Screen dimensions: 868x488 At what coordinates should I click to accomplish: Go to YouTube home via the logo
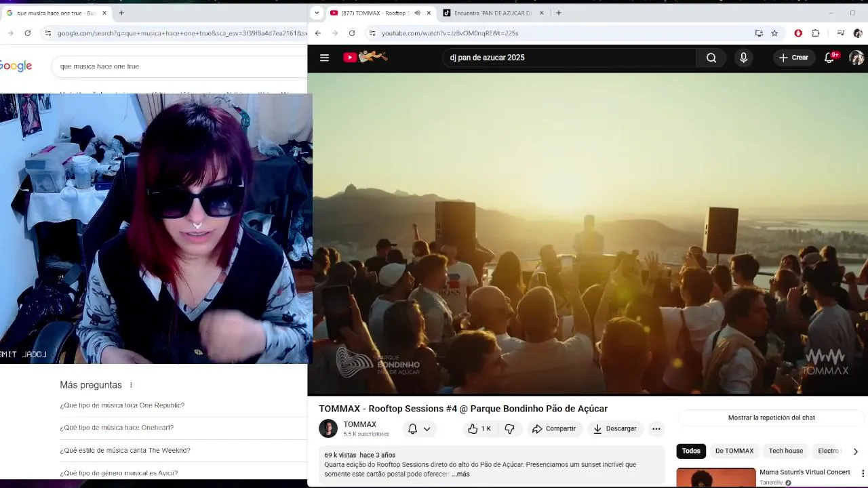pos(366,58)
